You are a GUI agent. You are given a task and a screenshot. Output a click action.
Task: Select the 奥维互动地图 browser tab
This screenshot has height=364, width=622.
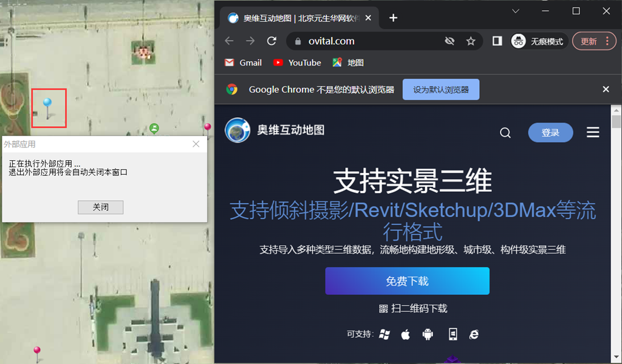295,18
